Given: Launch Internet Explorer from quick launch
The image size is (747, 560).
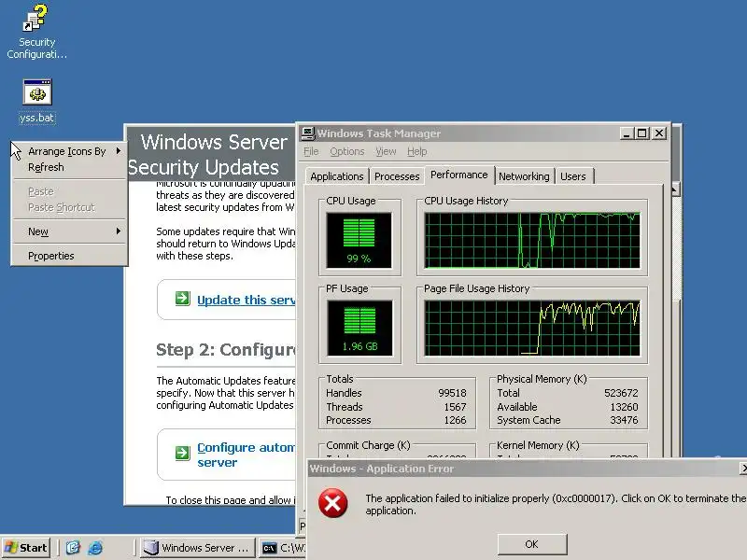Looking at the screenshot, I should [x=95, y=548].
